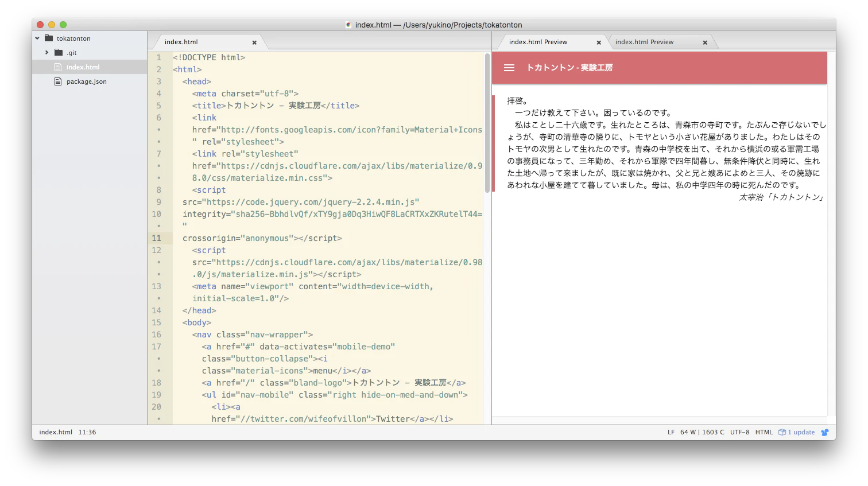Select the tokatonton folder icon
868x486 pixels.
[49, 38]
